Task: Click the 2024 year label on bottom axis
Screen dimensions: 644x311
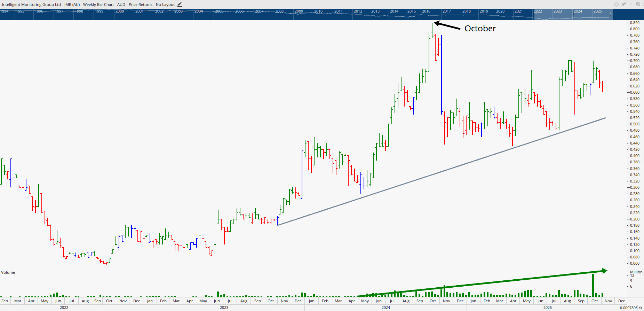Action: pos(385,308)
